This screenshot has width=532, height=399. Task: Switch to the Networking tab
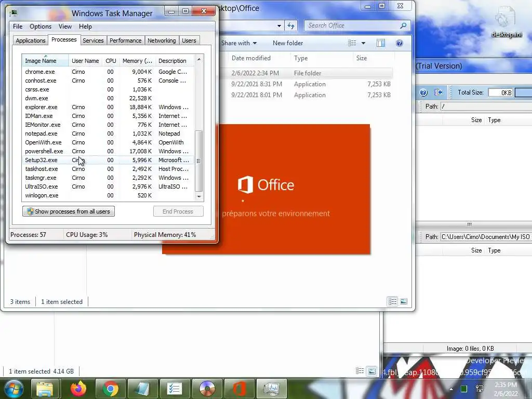coord(162,41)
